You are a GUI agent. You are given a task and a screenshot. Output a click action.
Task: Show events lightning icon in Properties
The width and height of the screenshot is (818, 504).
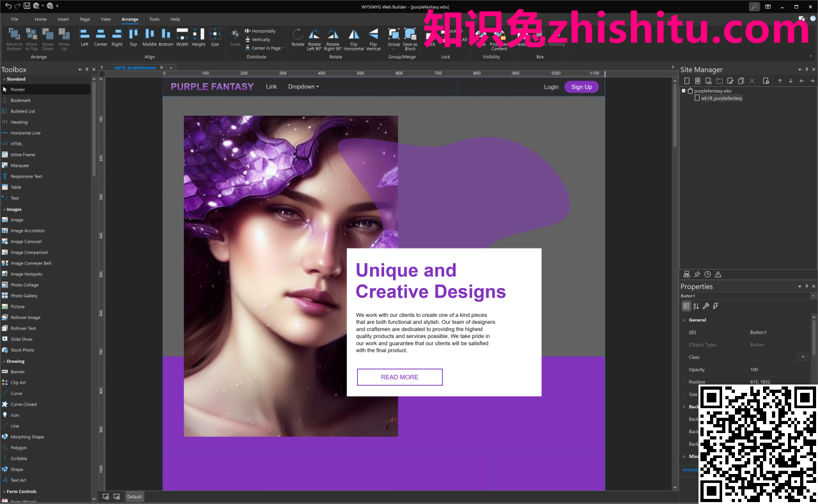coord(716,306)
